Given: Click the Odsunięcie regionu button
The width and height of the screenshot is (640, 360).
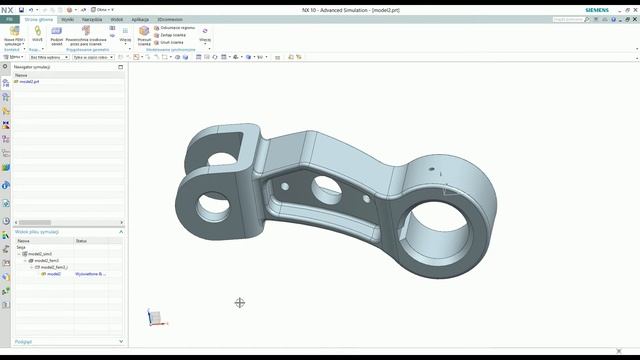Looking at the screenshot, I should (x=175, y=28).
